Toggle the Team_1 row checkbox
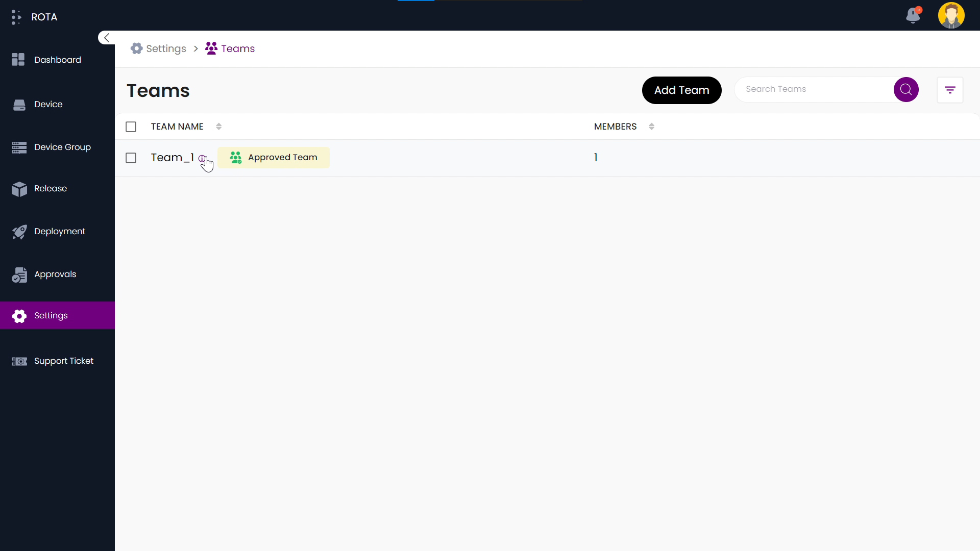This screenshot has height=551, width=980. point(131,158)
